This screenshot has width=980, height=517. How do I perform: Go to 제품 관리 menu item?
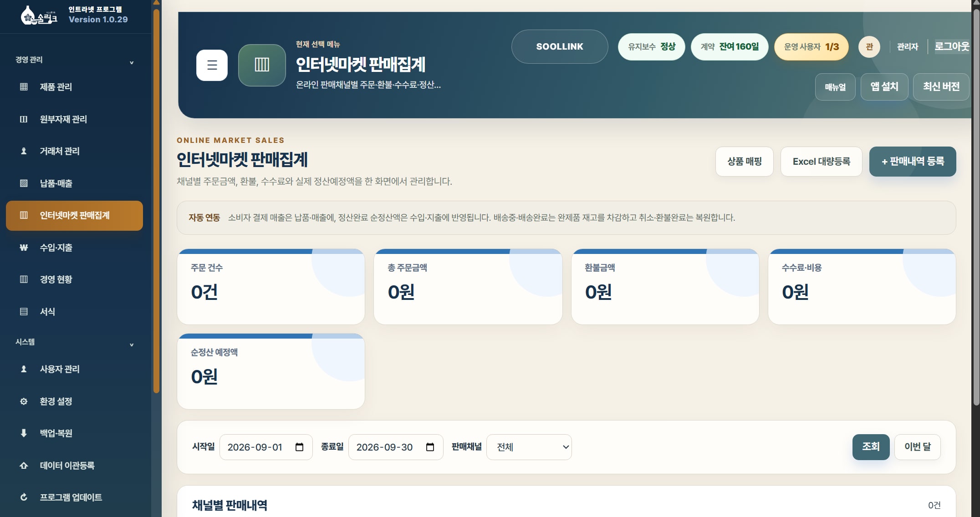75,87
